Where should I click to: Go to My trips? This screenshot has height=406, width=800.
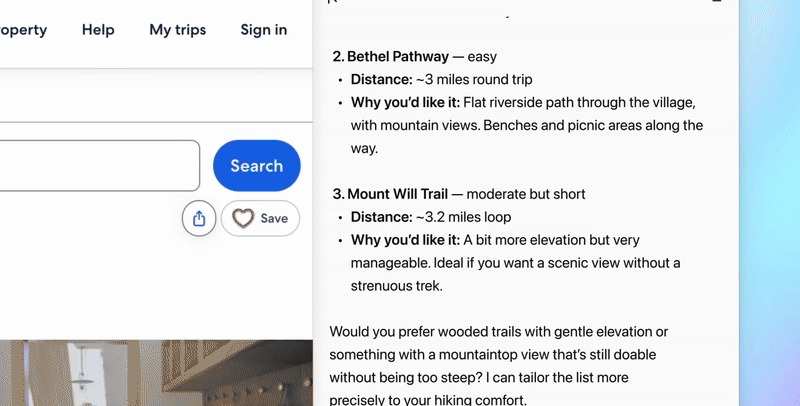click(178, 30)
